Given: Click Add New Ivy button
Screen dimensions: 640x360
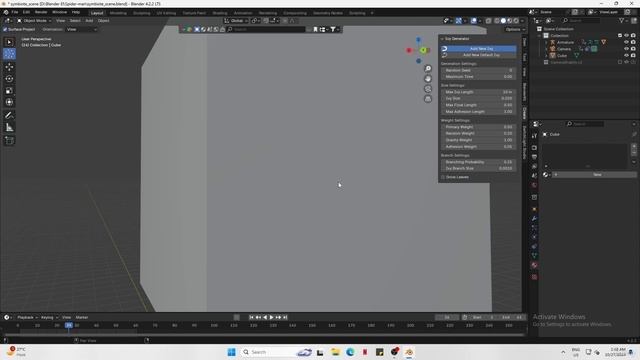Looking at the screenshot, I should coord(478,49).
